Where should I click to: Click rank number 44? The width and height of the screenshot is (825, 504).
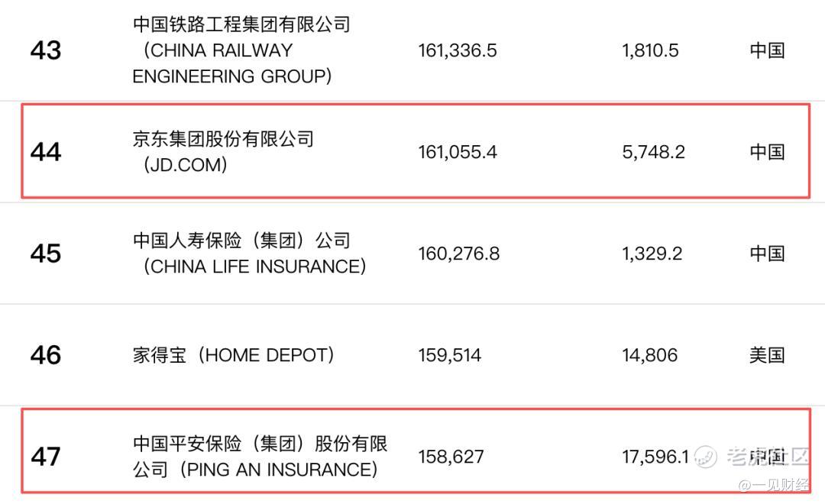[x=46, y=152]
